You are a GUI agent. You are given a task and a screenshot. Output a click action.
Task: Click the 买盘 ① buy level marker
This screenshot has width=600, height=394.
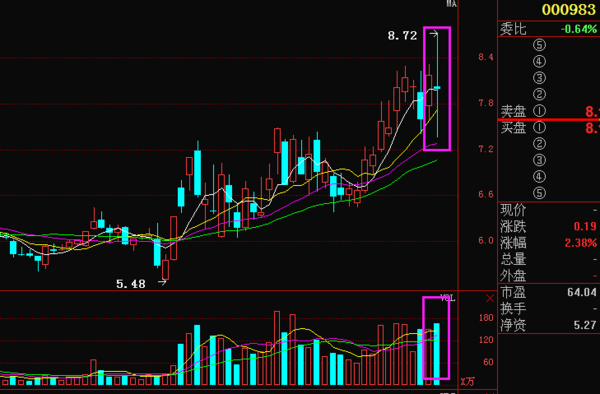pyautogui.click(x=539, y=127)
